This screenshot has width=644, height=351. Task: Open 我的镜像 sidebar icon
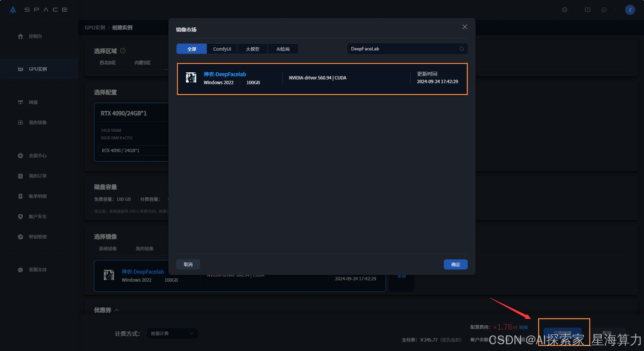(20, 122)
